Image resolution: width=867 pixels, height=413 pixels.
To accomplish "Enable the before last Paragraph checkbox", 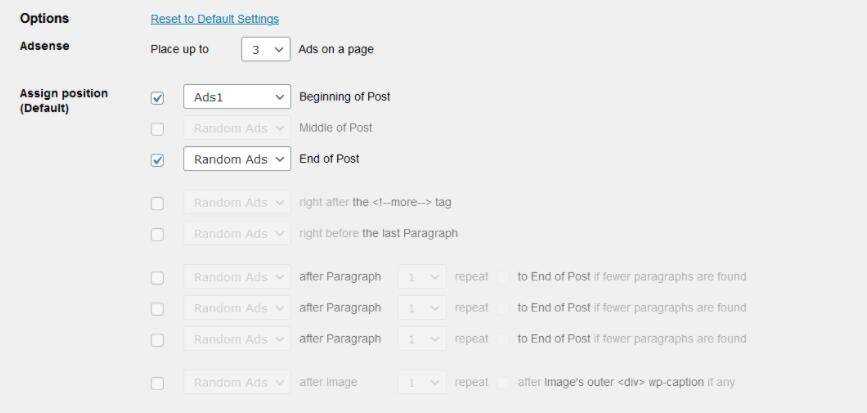I will coord(157,234).
